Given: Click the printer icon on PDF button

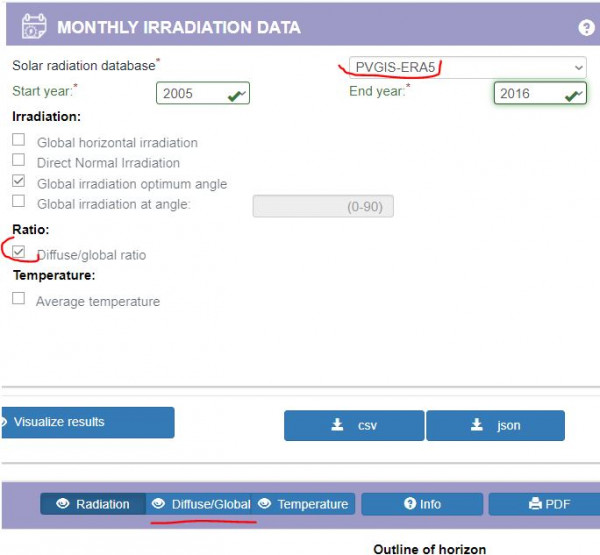Looking at the screenshot, I should coord(535,504).
